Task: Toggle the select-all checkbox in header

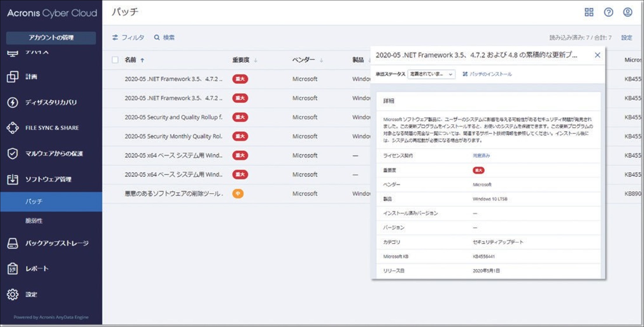Action: tap(115, 60)
